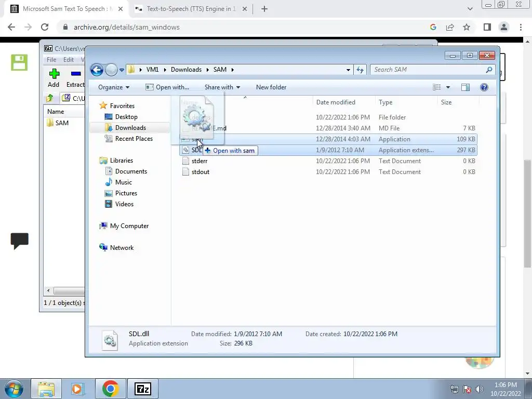
Task: Click the Change your view icon
Action: (436, 87)
